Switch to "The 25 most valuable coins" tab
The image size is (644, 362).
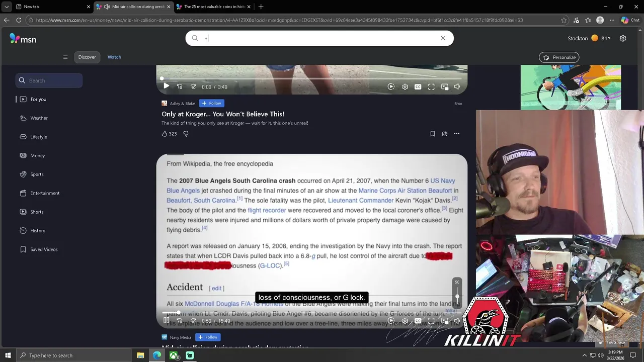point(214,7)
